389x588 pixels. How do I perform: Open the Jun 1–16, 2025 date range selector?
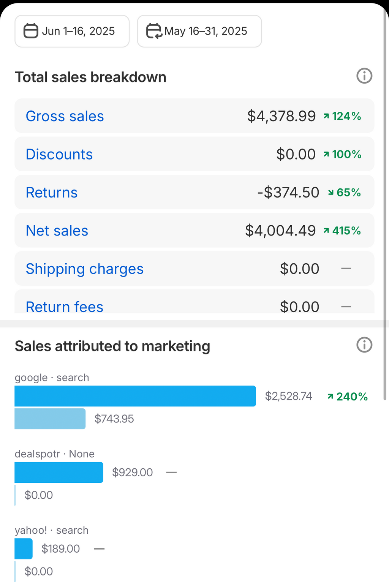click(72, 31)
